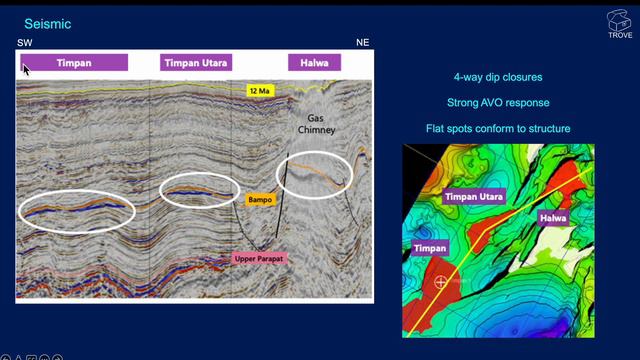The width and height of the screenshot is (640, 360).
Task: Click Halwa label on the map
Action: [553, 218]
